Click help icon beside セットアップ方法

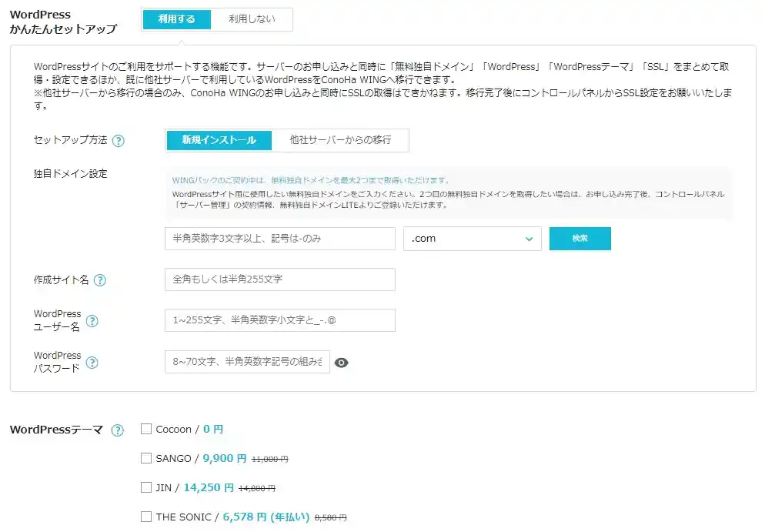[x=119, y=141]
